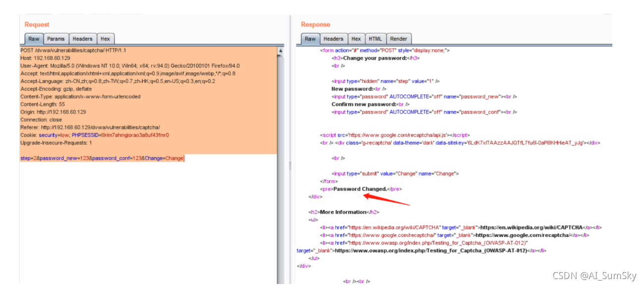
Task: Click the www.google.com/recaptcha link line
Action: [454, 235]
